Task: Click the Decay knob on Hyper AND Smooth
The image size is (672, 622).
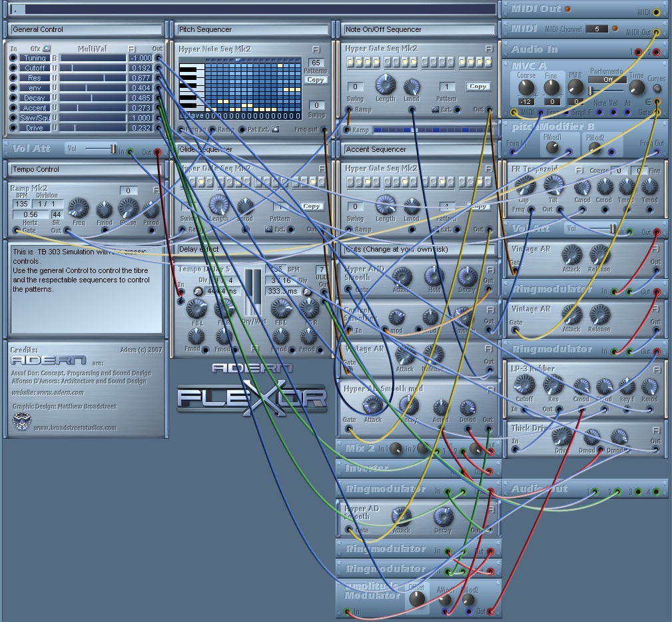Action: coord(467,276)
